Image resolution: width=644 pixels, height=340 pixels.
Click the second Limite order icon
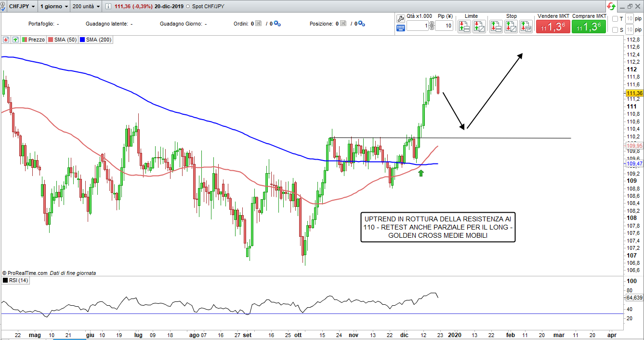coord(479,27)
